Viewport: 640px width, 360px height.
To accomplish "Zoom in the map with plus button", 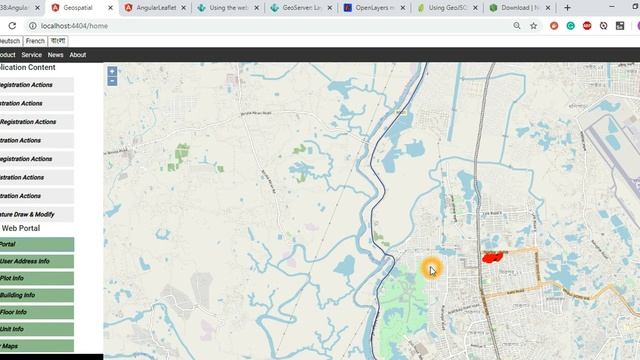I will point(112,71).
